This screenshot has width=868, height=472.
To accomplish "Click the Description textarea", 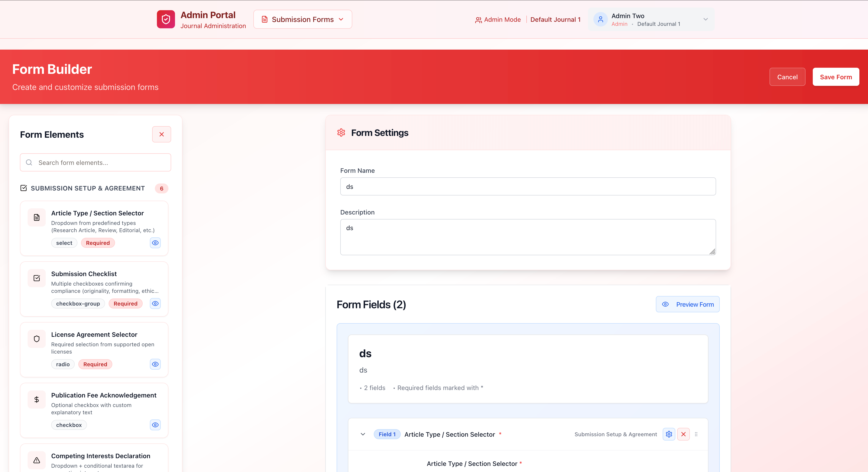I will pos(528,237).
